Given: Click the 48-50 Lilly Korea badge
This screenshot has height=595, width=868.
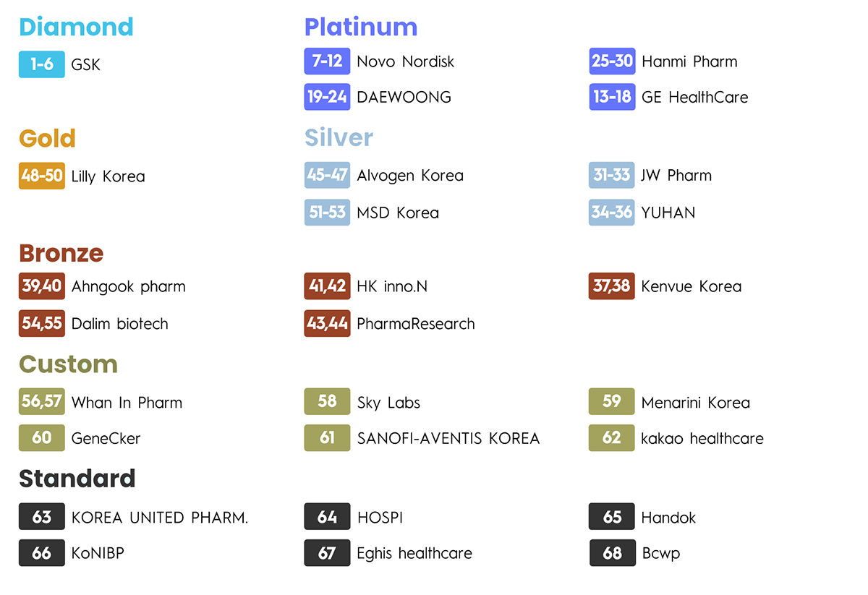Looking at the screenshot, I should click(x=42, y=176).
